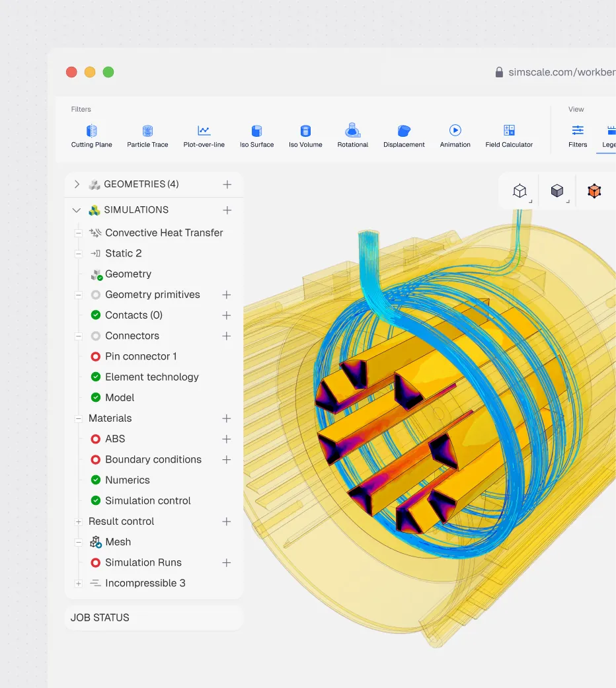Viewport: 616px width, 688px height.
Task: Open Numerics settings
Action: 128,480
